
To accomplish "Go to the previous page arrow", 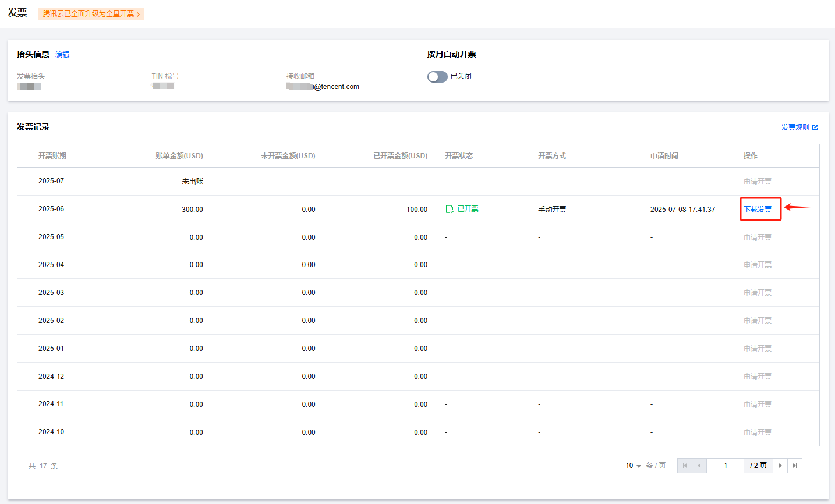I will [699, 466].
